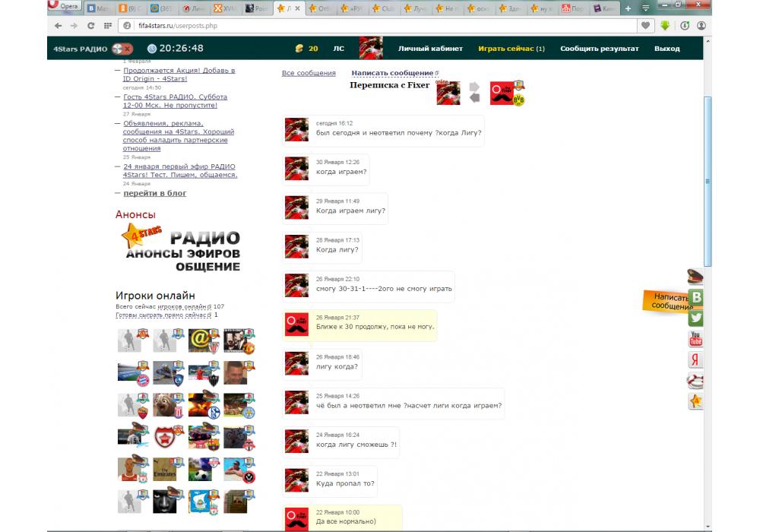This screenshot has height=532, width=760.
Task: Switch to the Odnoklassniki browser tab
Action: 131,8
